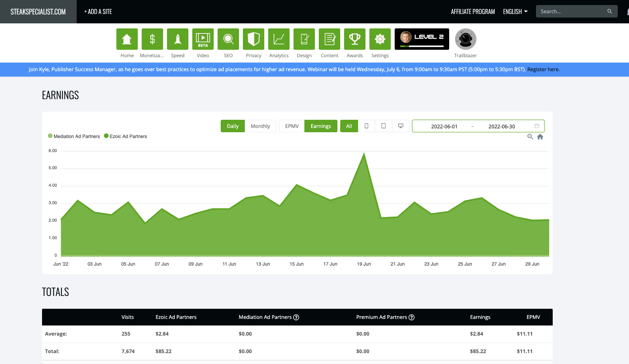The image size is (629, 364).
Task: Show help for Mediation Ad Partners column
Action: 296,317
